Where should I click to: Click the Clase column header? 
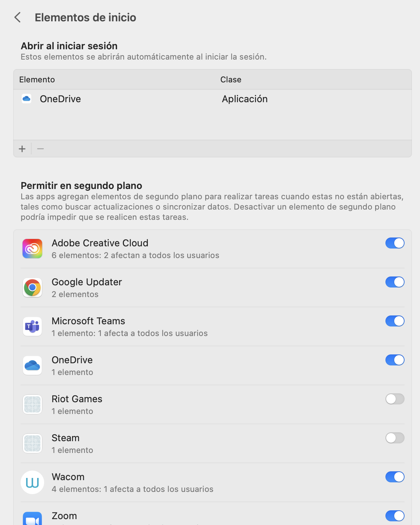(x=231, y=80)
